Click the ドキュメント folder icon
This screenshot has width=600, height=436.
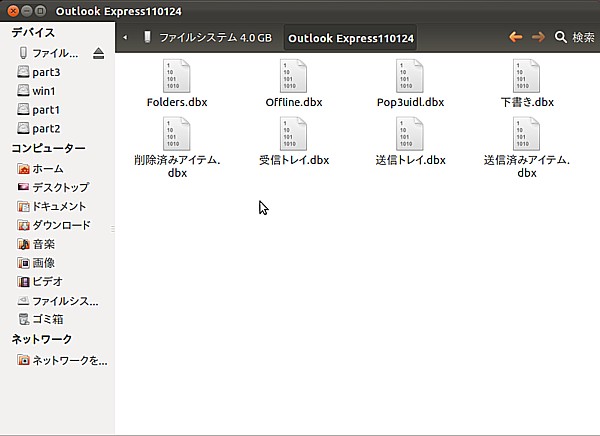23,206
